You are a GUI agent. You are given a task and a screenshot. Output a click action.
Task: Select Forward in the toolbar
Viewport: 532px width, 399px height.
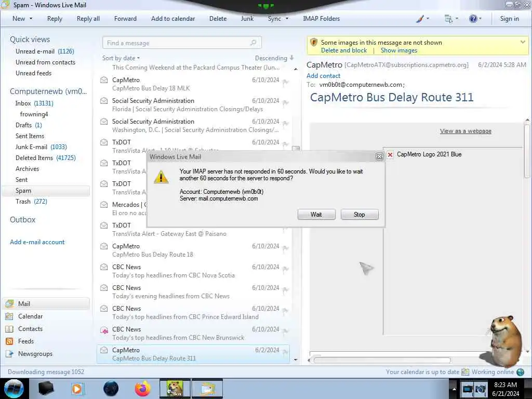pos(125,19)
